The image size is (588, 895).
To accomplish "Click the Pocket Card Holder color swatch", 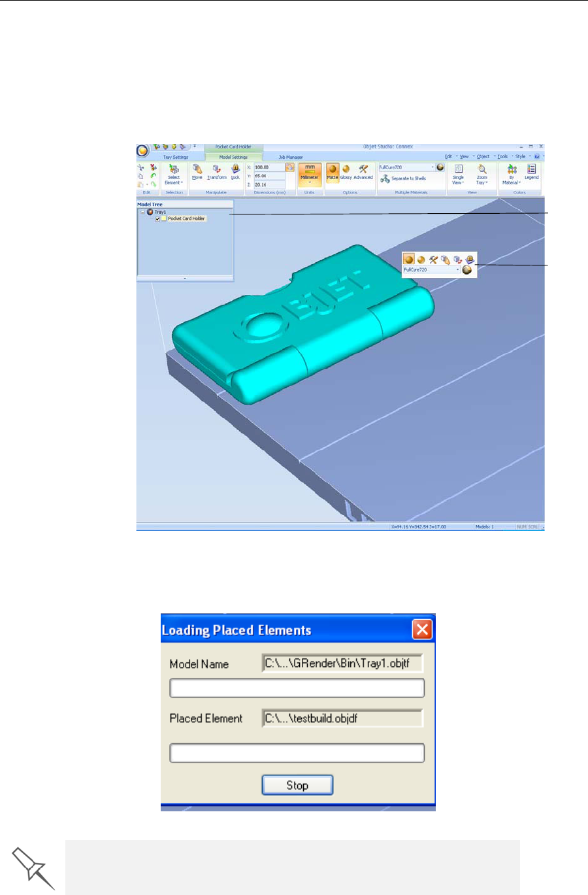I will pos(164,219).
